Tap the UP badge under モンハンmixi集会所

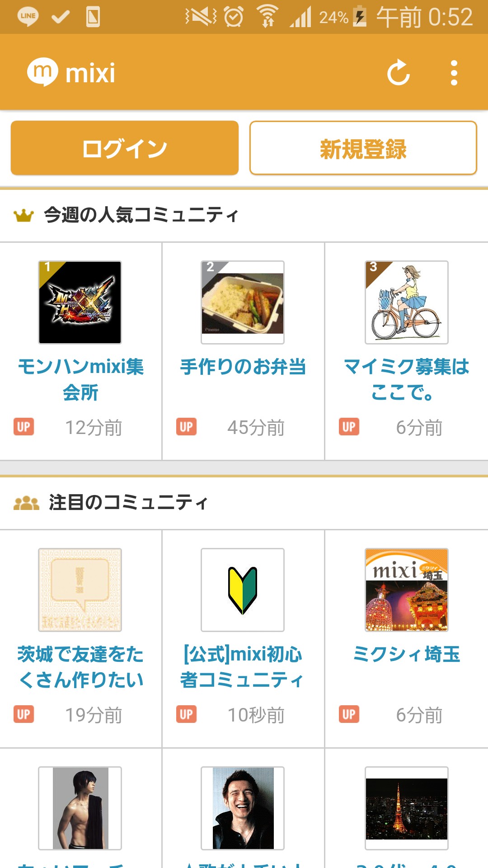[23, 427]
